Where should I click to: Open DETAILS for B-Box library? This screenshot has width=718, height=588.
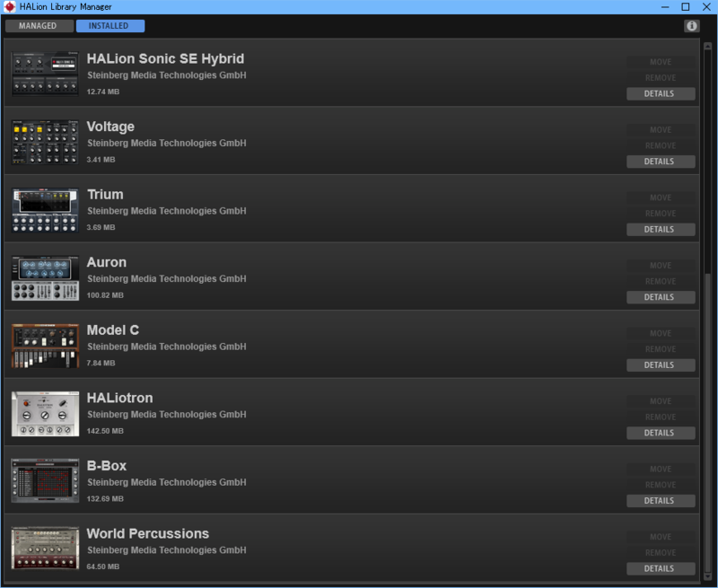661,501
